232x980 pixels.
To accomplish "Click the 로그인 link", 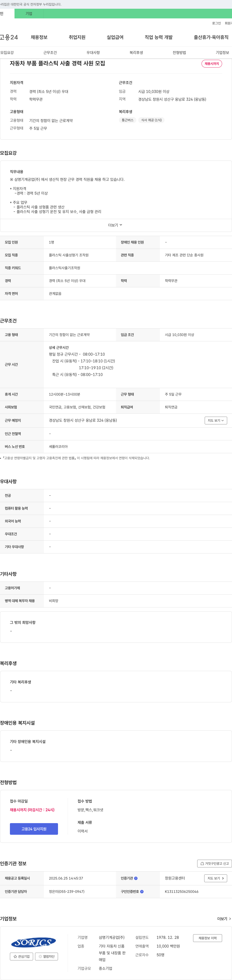I will pos(217,23).
